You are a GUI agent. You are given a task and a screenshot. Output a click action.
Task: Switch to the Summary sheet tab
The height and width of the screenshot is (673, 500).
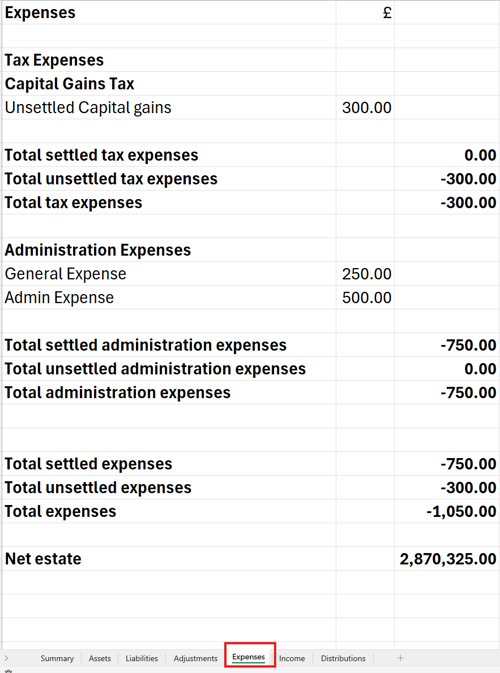tap(57, 658)
